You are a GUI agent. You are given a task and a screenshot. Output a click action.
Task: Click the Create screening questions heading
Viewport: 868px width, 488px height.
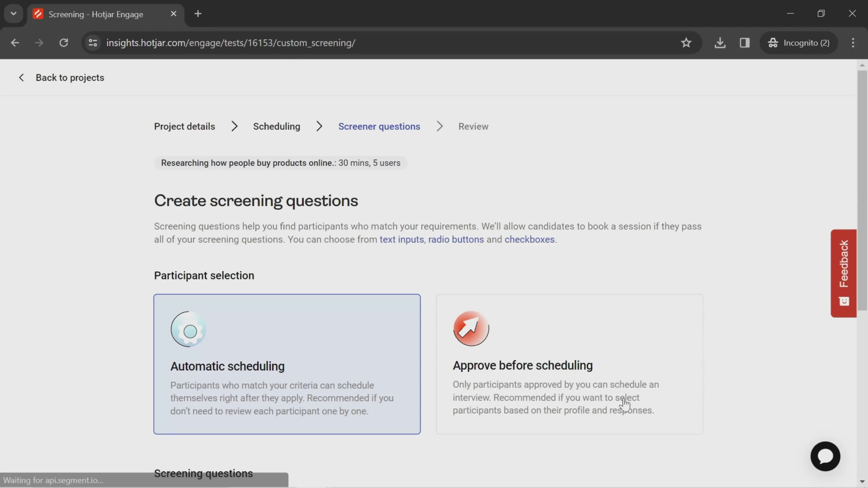256,201
